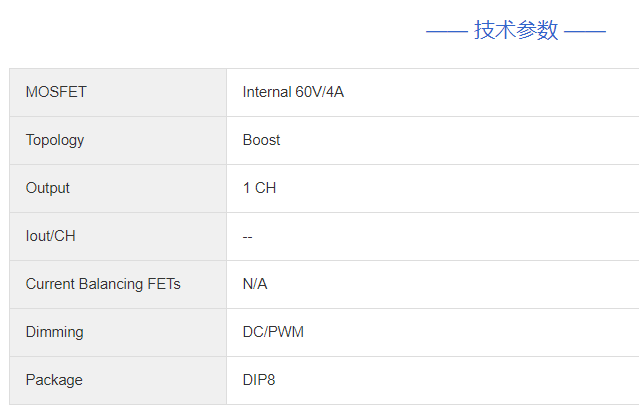Select the DIP8 package value
Image resolution: width=639 pixels, height=410 pixels.
(x=260, y=380)
